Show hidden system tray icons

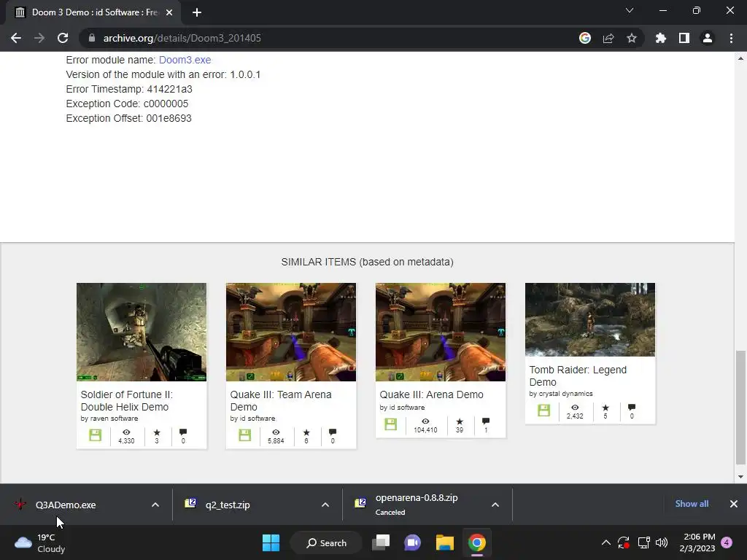click(x=606, y=542)
